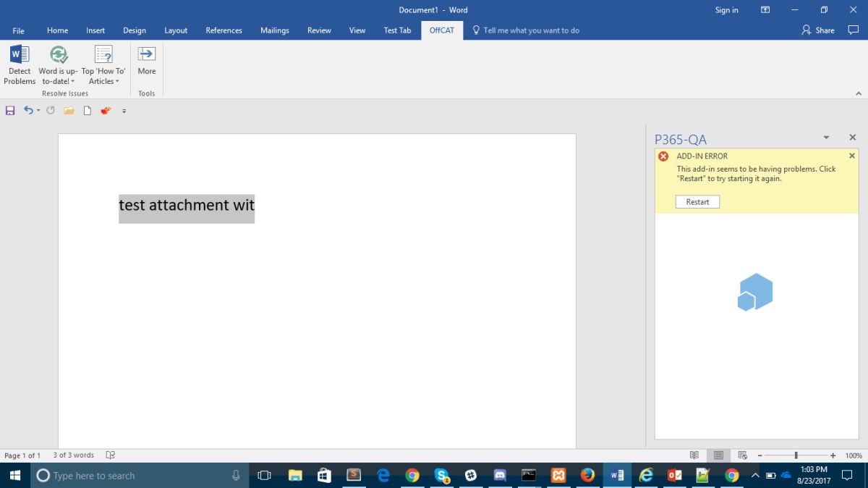This screenshot has width=868, height=488.
Task: Click the taskbar search box
Action: click(140, 476)
